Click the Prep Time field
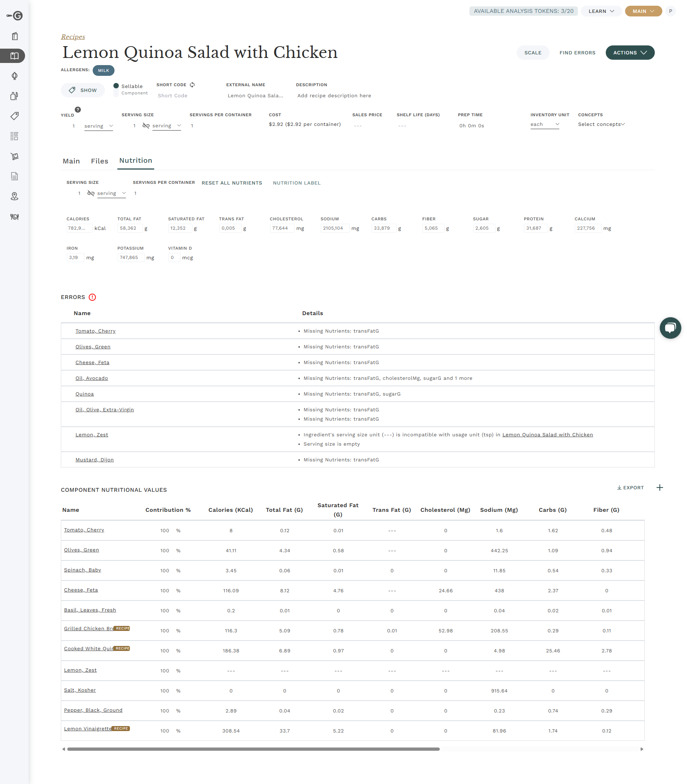Screen dimensions: 687x784 [x=471, y=126]
